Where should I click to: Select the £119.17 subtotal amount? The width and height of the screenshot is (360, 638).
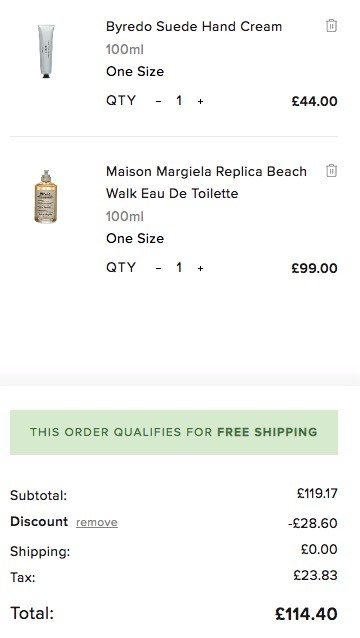(317, 494)
